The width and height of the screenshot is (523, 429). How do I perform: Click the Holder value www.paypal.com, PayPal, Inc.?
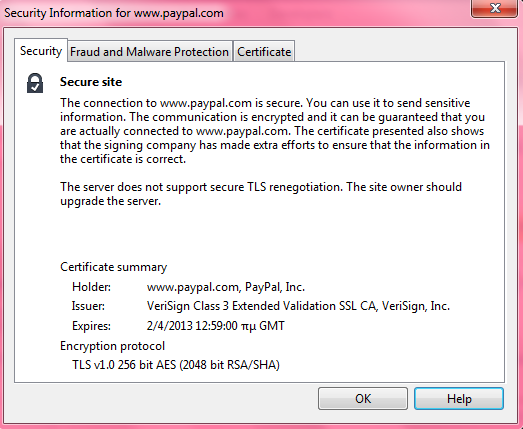(x=226, y=287)
